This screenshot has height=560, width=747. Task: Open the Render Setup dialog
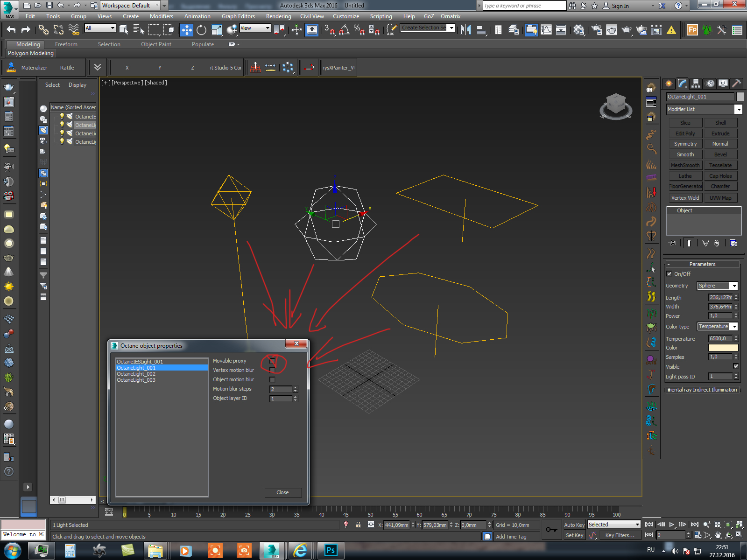tap(596, 30)
